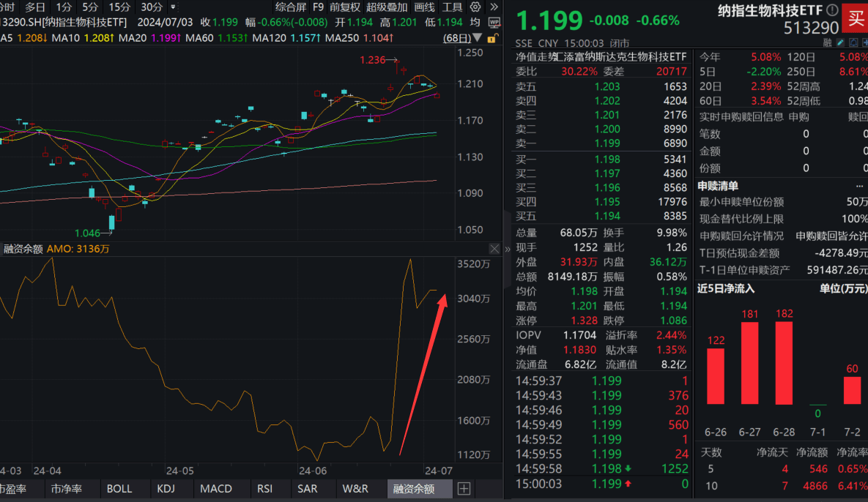
Task: Close the 融资余额 indicator panel
Action: [494, 249]
